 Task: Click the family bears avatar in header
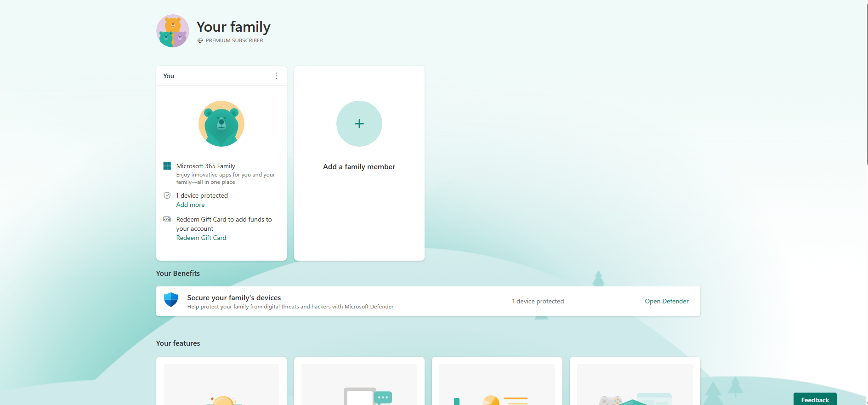tap(173, 31)
